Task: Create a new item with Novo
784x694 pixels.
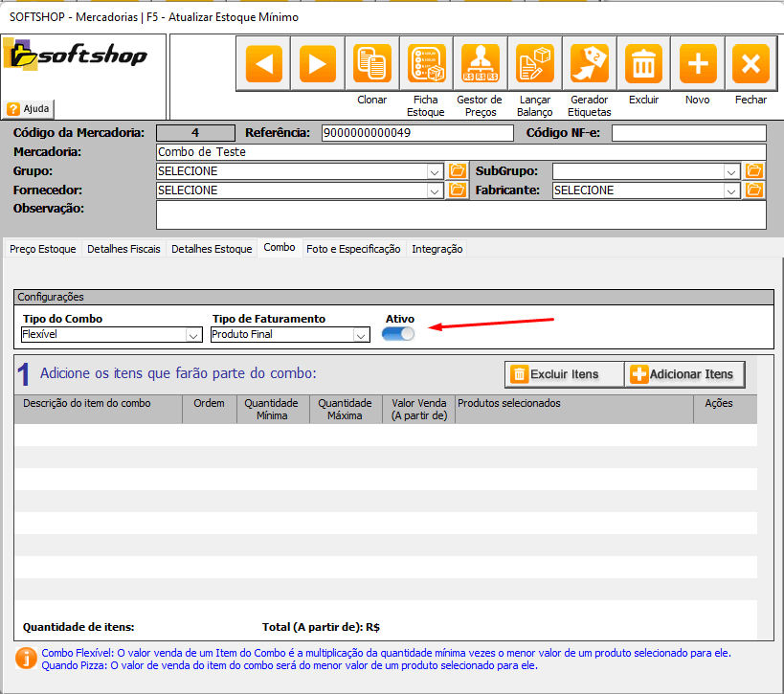Action: [698, 64]
